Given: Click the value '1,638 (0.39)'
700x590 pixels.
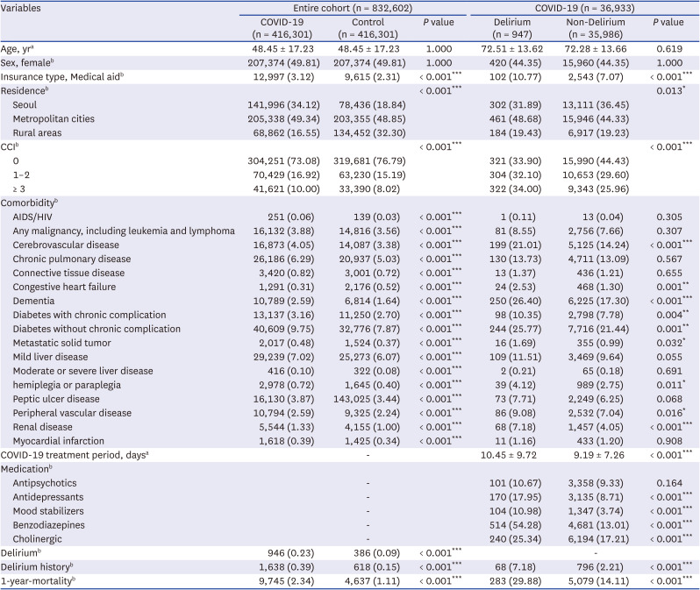Looking at the screenshot, I should [x=286, y=567].
